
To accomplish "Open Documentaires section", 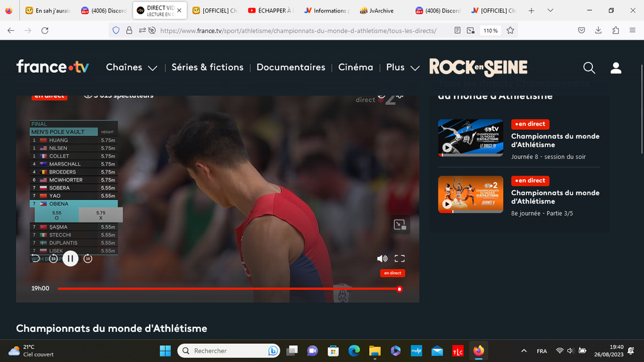I will (x=291, y=67).
